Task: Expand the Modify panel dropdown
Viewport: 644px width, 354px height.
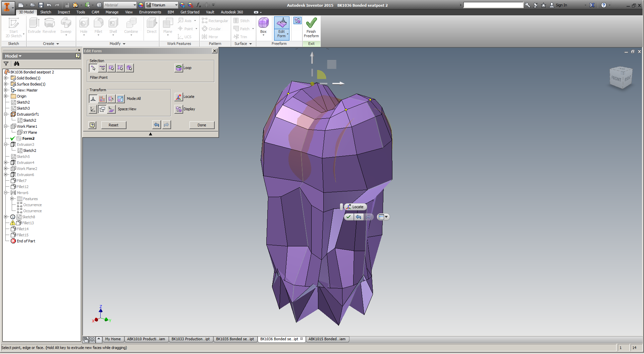Action: click(x=124, y=44)
